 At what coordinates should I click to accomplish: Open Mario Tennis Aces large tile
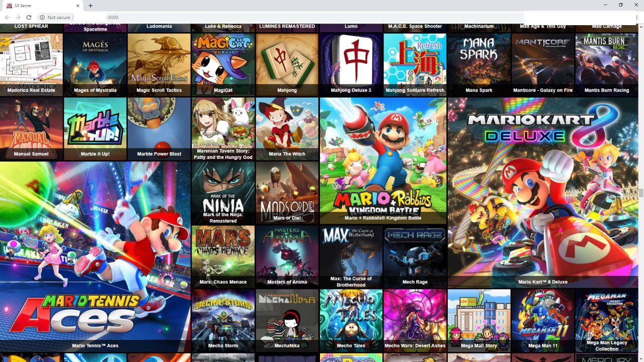point(95,256)
